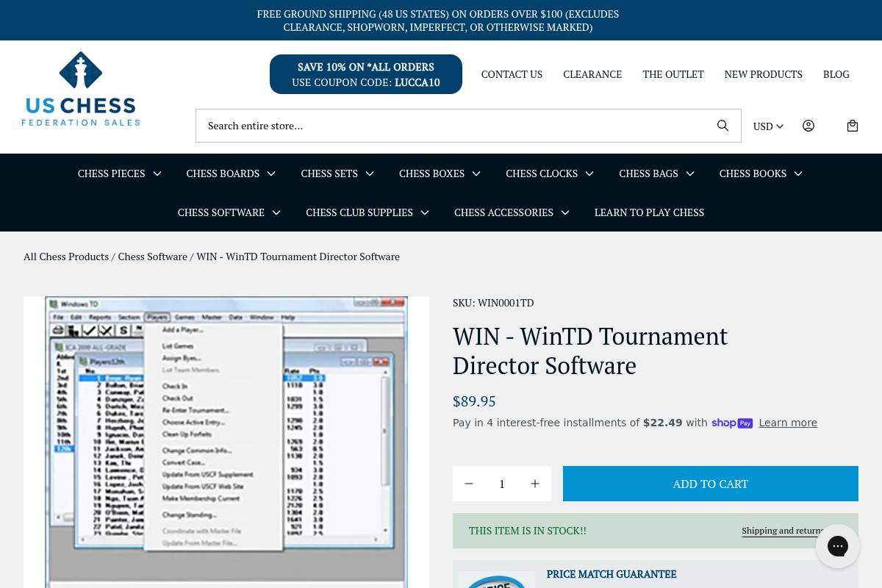Open the Chess Sets menu
This screenshot has height=588, width=882.
pyautogui.click(x=329, y=173)
